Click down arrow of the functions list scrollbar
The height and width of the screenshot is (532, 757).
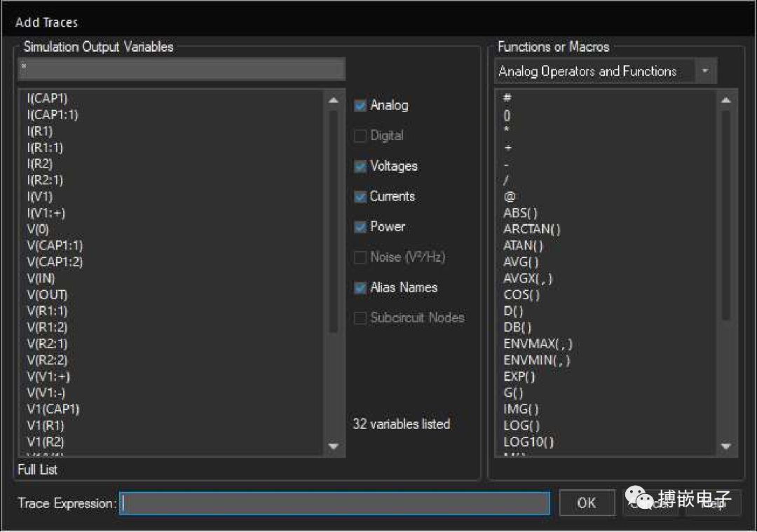click(725, 446)
